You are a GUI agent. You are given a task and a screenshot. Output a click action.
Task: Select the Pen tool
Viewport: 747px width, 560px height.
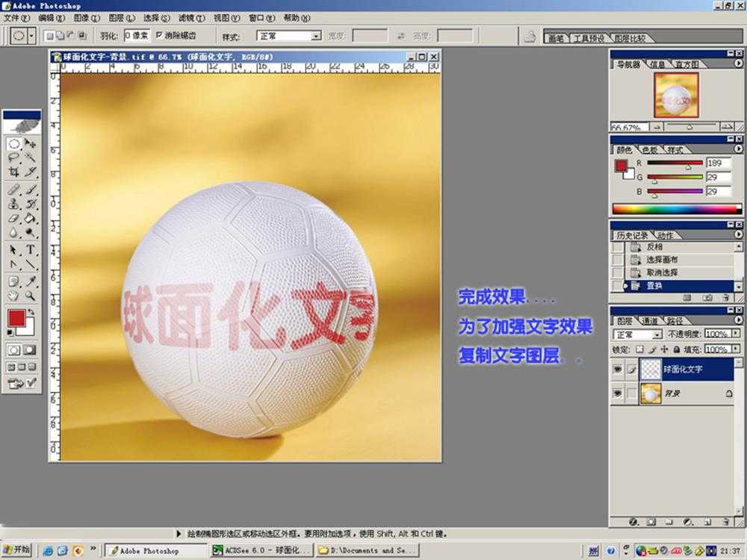point(14,264)
